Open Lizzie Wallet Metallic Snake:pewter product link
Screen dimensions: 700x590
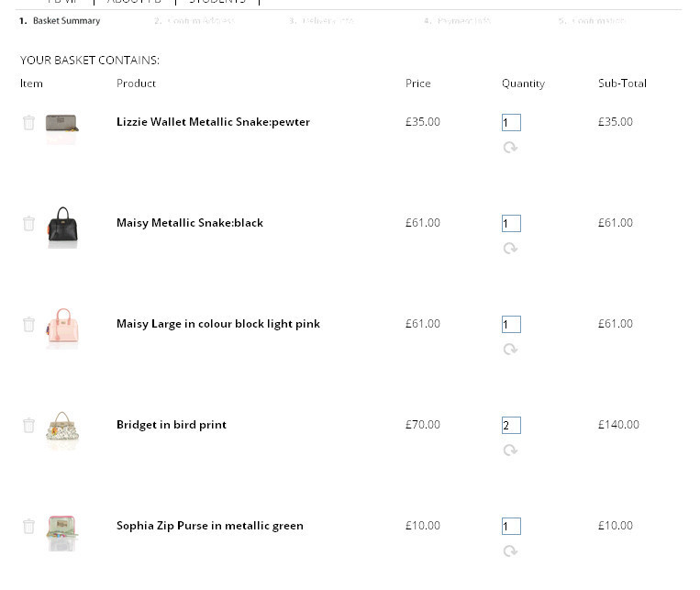pyautogui.click(x=213, y=122)
